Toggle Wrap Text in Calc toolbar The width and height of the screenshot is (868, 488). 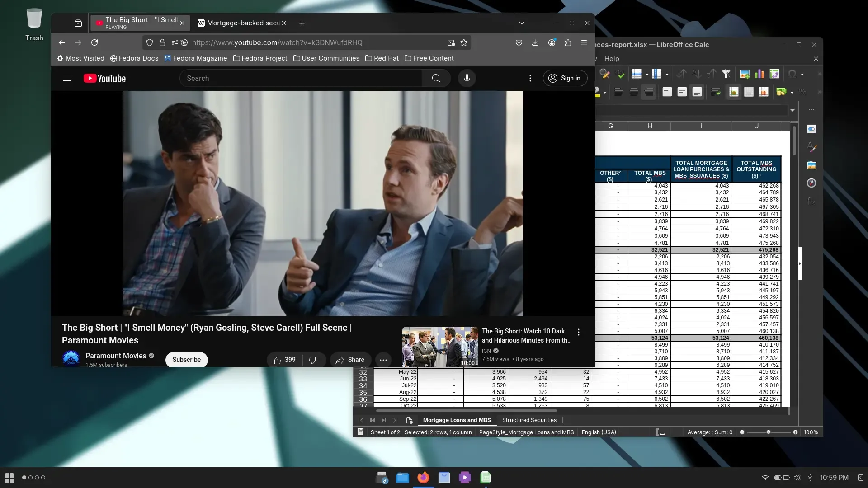point(716,92)
